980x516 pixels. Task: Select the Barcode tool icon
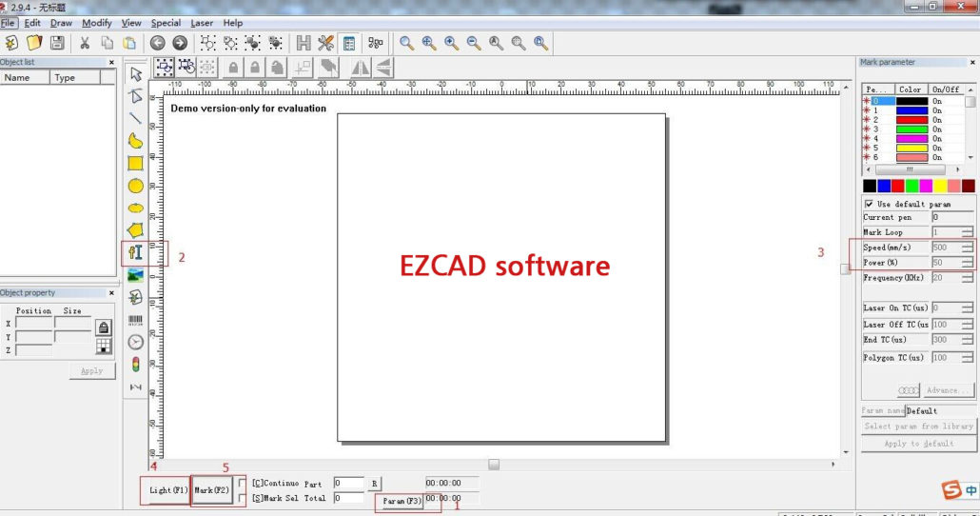point(136,320)
